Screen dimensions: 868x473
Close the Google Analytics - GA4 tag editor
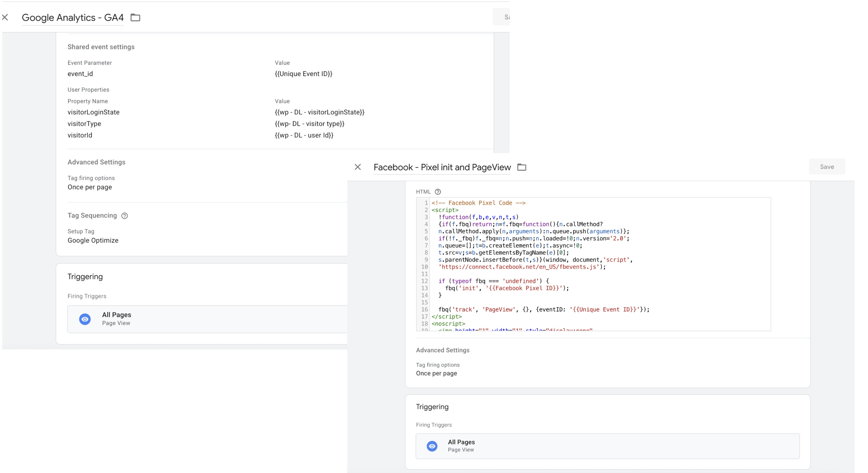(x=5, y=17)
